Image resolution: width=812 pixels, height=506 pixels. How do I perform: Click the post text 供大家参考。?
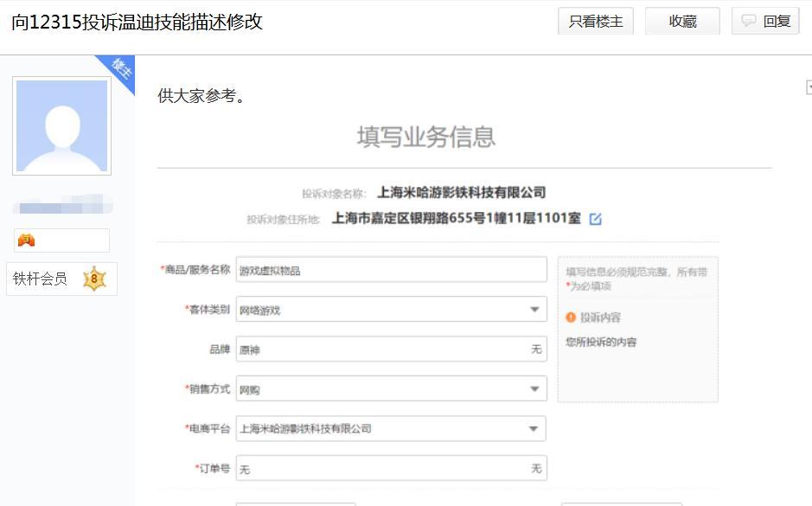pyautogui.click(x=201, y=95)
